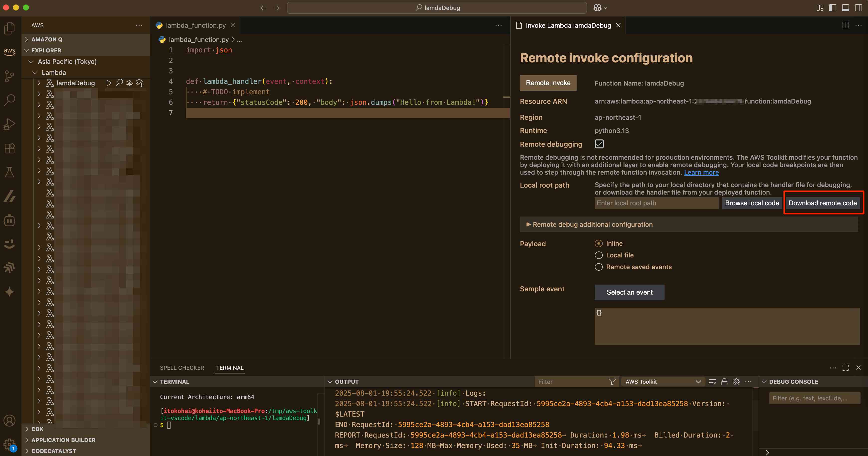
Task: Click the invoke play icon next to lamdaDebug
Action: coord(108,83)
